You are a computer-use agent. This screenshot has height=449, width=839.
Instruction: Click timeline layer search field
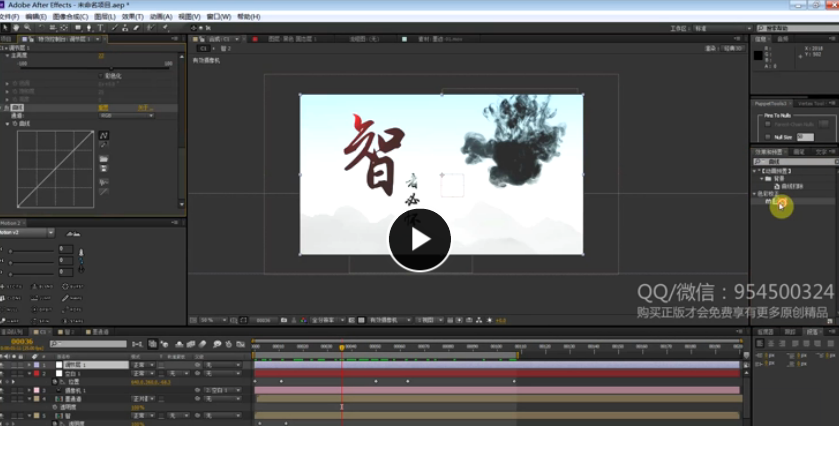[x=88, y=344]
